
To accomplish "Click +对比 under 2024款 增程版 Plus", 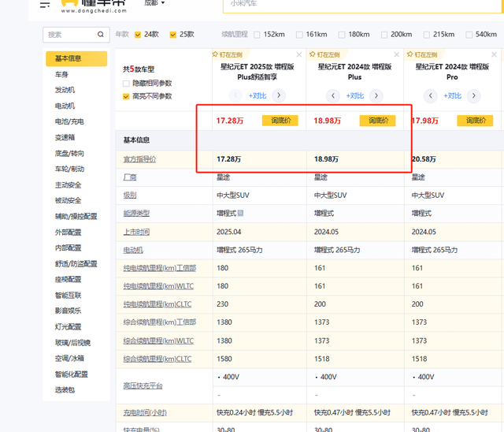I will coord(355,95).
